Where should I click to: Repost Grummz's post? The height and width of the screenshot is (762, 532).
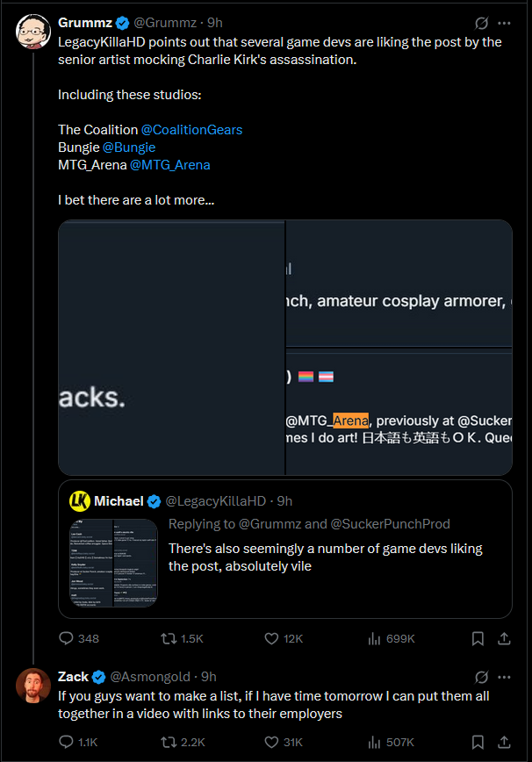point(168,638)
